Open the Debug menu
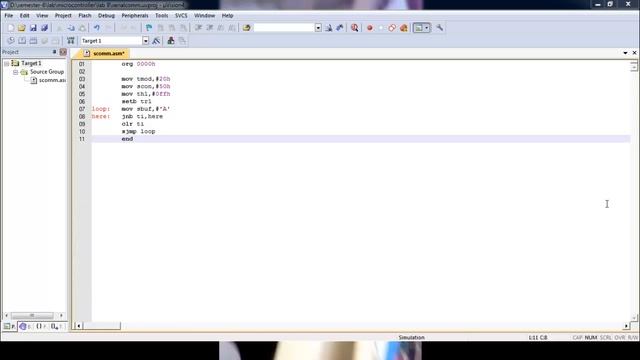The image size is (640, 360). 106,16
